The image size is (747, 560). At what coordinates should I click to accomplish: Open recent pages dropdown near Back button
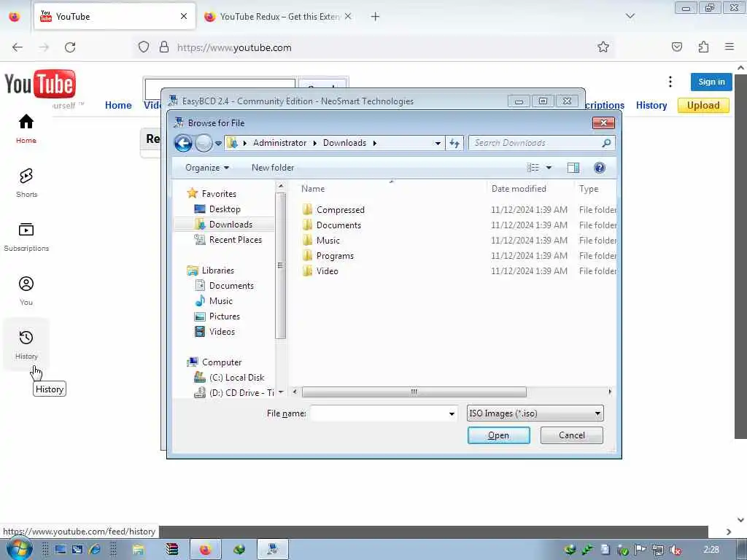[x=218, y=143]
